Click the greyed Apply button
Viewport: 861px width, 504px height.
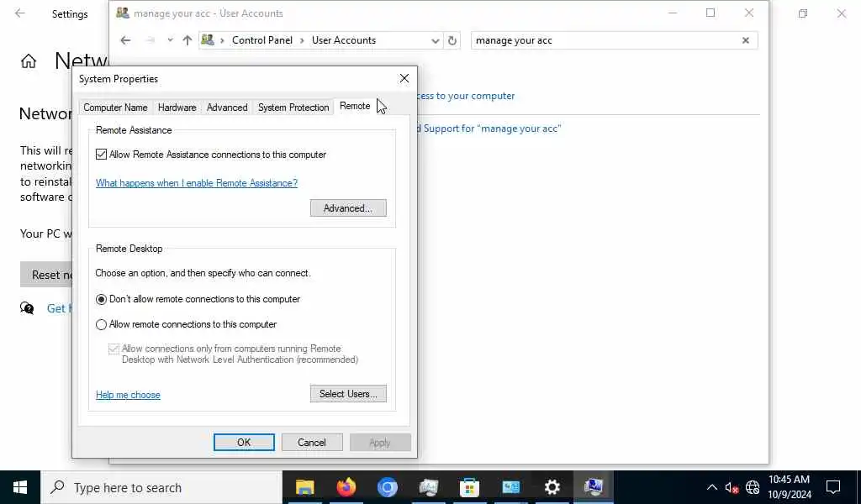coord(380,443)
